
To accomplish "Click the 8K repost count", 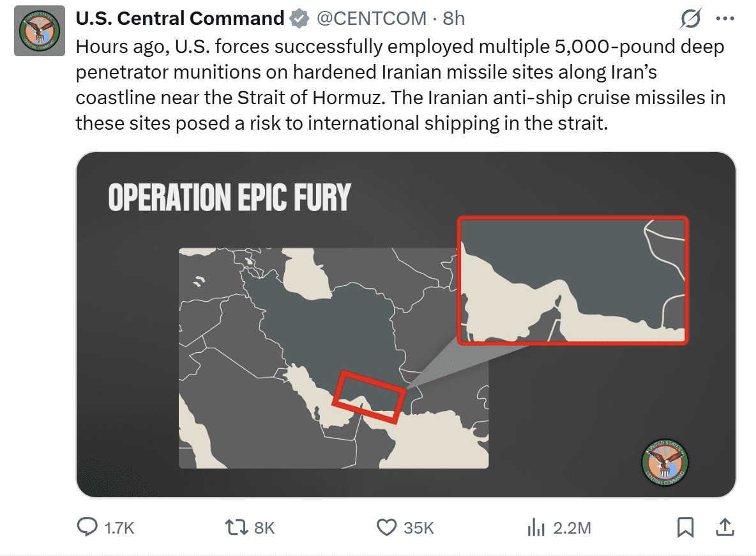I will 264,528.
